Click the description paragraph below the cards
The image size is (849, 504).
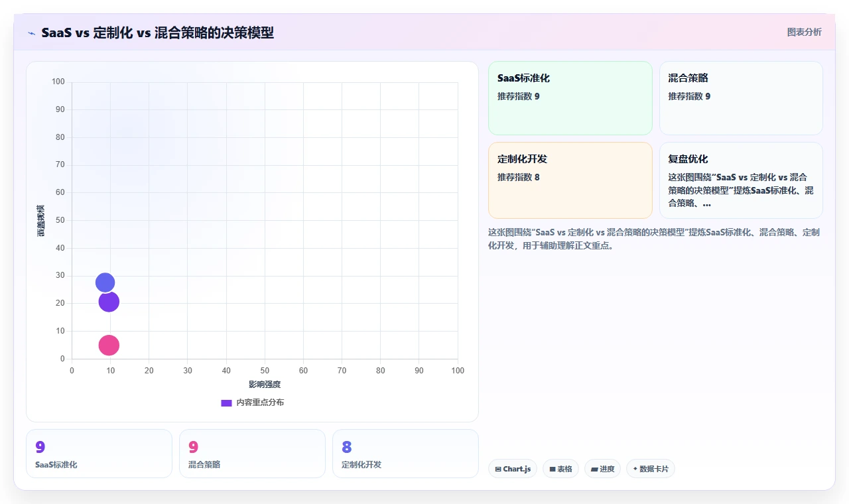[x=654, y=239]
